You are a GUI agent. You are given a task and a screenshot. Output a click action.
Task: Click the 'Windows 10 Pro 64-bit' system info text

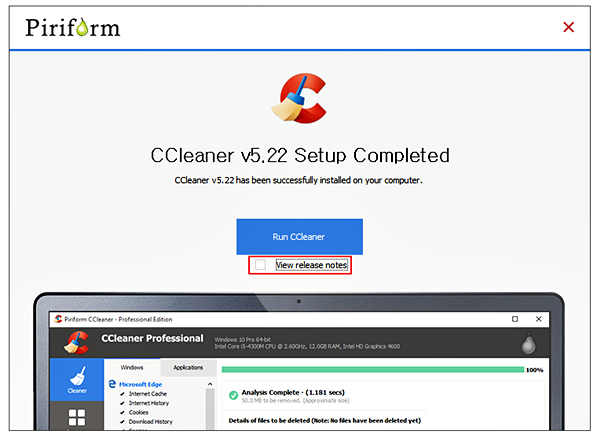(243, 339)
